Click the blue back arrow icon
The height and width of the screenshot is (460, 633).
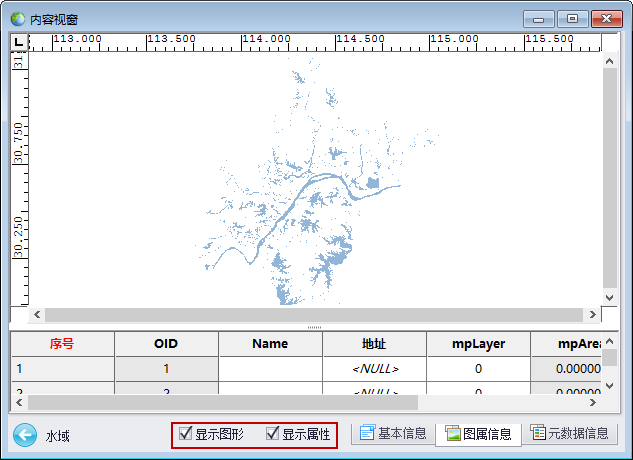coord(25,435)
